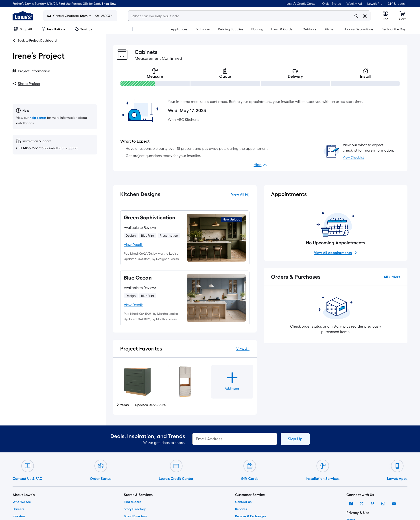Click Lowe's Credit Center card icon

[176, 466]
